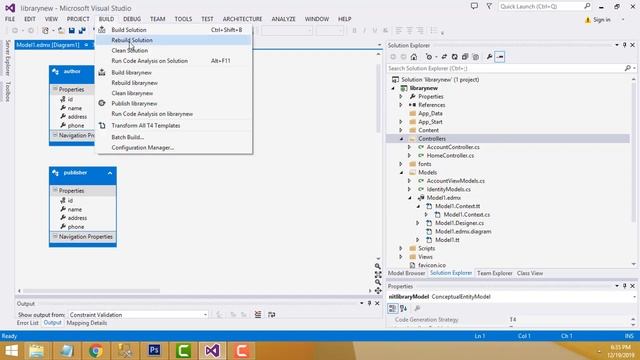The height and width of the screenshot is (360, 640).
Task: Open the TOOLS menu
Action: 183,19
